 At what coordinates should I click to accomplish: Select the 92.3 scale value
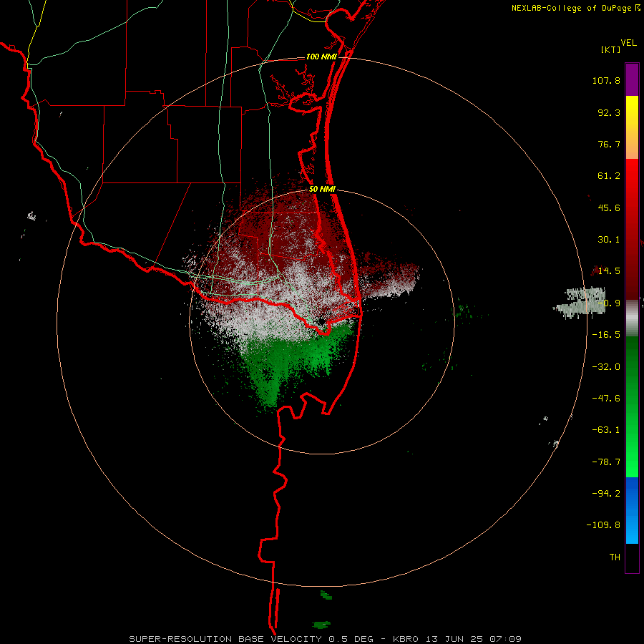click(609, 112)
